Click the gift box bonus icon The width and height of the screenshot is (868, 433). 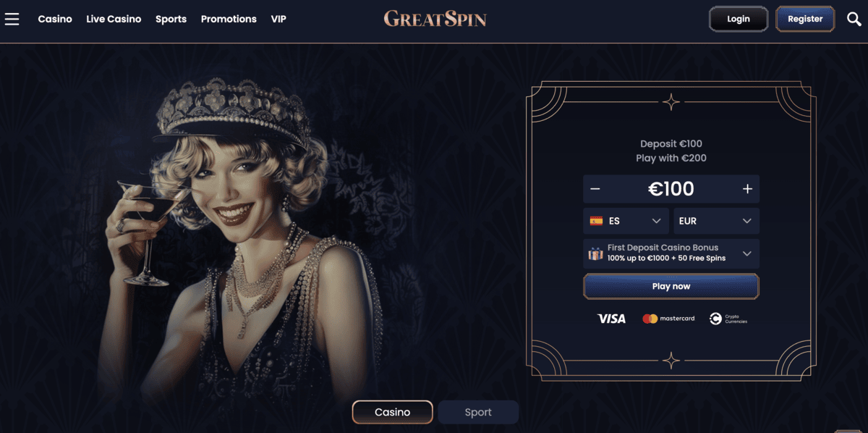(595, 253)
